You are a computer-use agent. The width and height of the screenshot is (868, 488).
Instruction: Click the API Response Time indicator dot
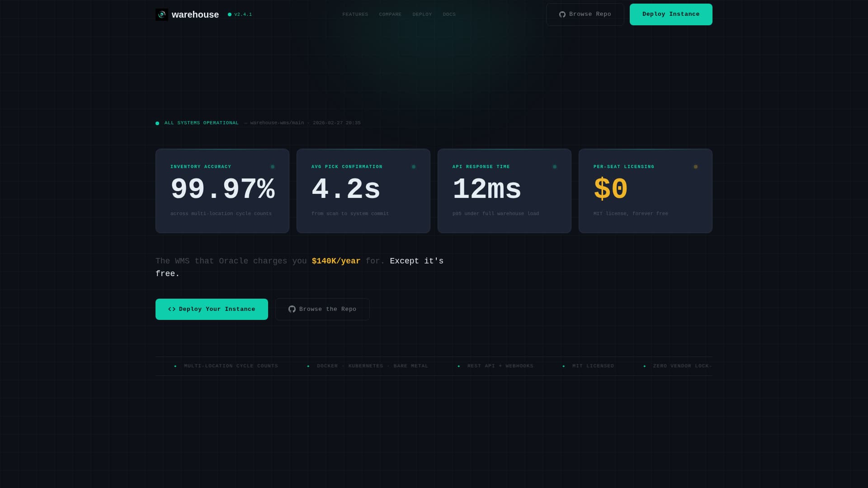coord(555,167)
